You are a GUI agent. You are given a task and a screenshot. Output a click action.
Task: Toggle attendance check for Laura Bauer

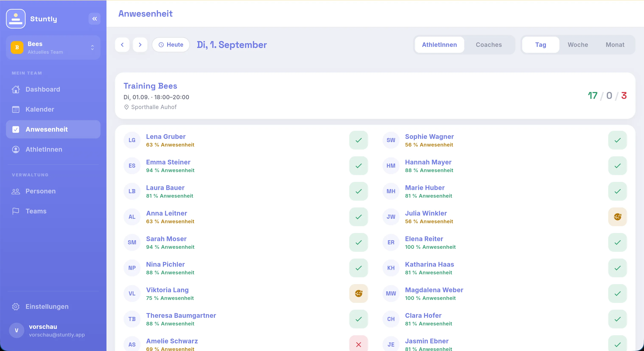point(358,191)
